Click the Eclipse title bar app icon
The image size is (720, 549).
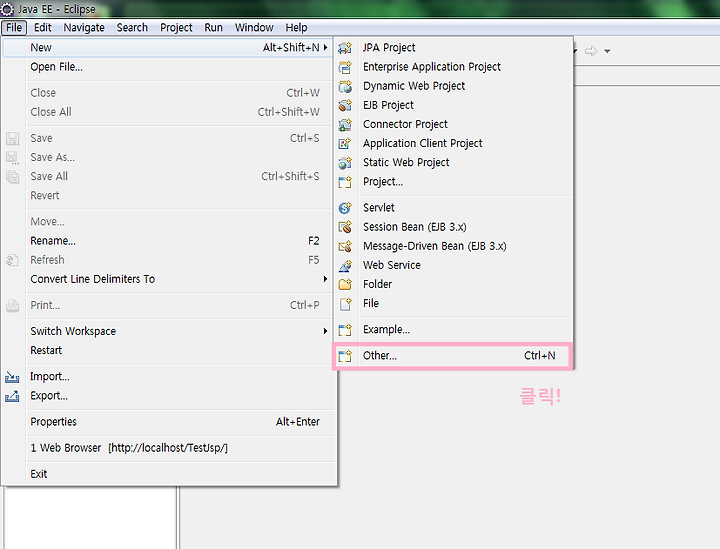click(x=7, y=9)
